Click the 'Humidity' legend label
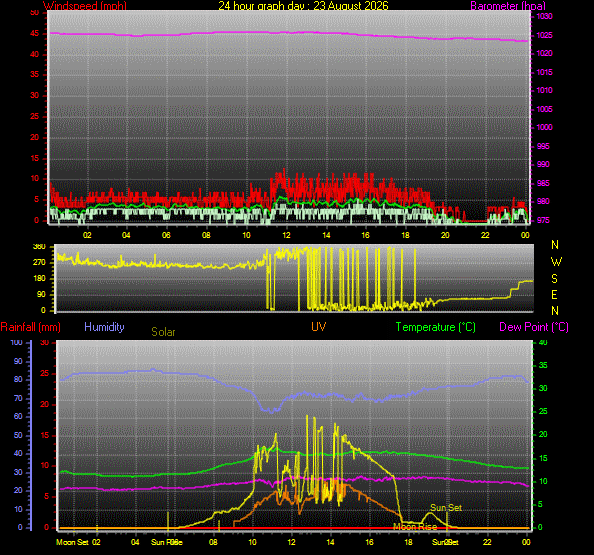The height and width of the screenshot is (555, 594). pos(104,327)
